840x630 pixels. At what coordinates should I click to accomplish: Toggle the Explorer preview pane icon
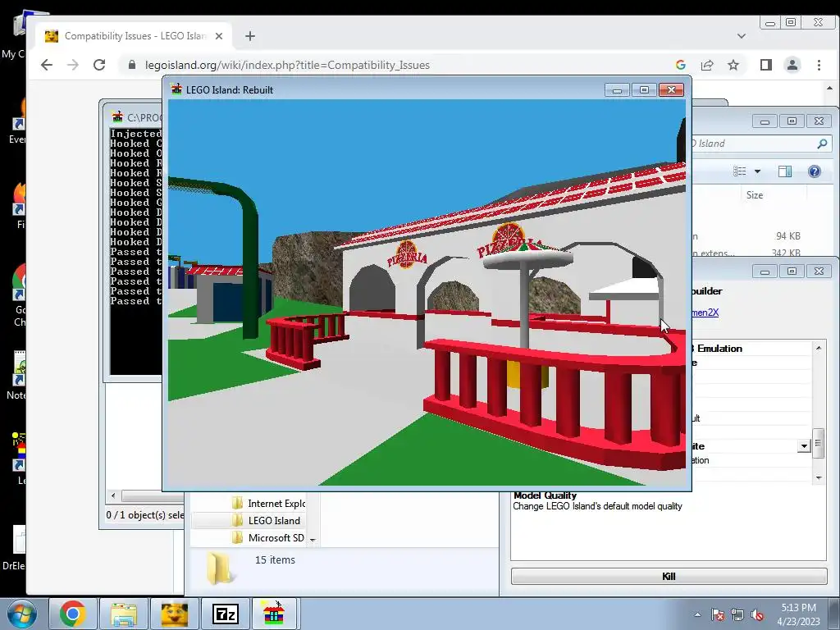point(785,171)
